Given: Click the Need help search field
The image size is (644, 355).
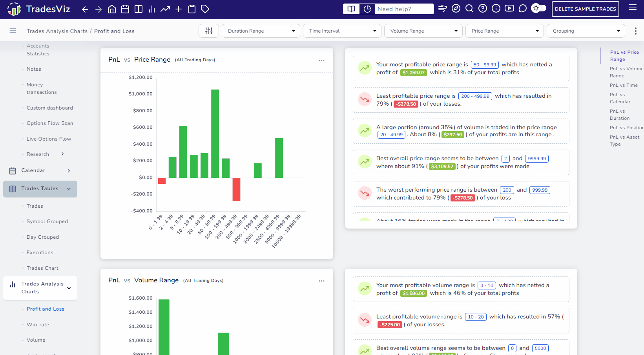Looking at the screenshot, I should (405, 9).
